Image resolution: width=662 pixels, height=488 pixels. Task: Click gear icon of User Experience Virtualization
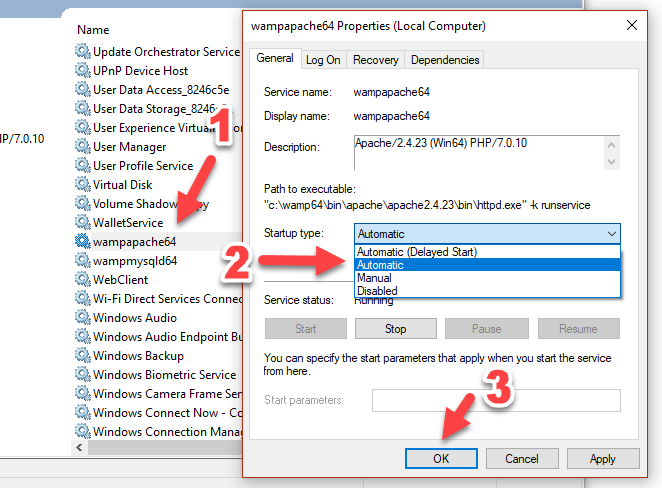[83, 127]
